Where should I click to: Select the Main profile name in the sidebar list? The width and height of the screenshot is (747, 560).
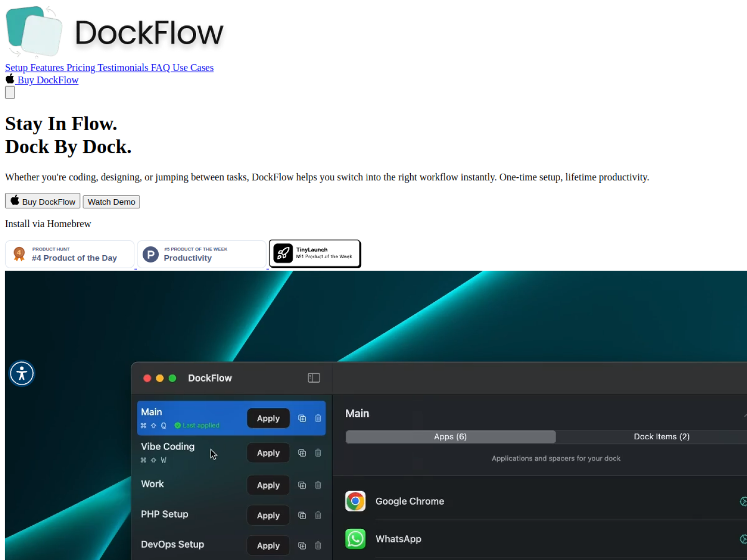151,412
